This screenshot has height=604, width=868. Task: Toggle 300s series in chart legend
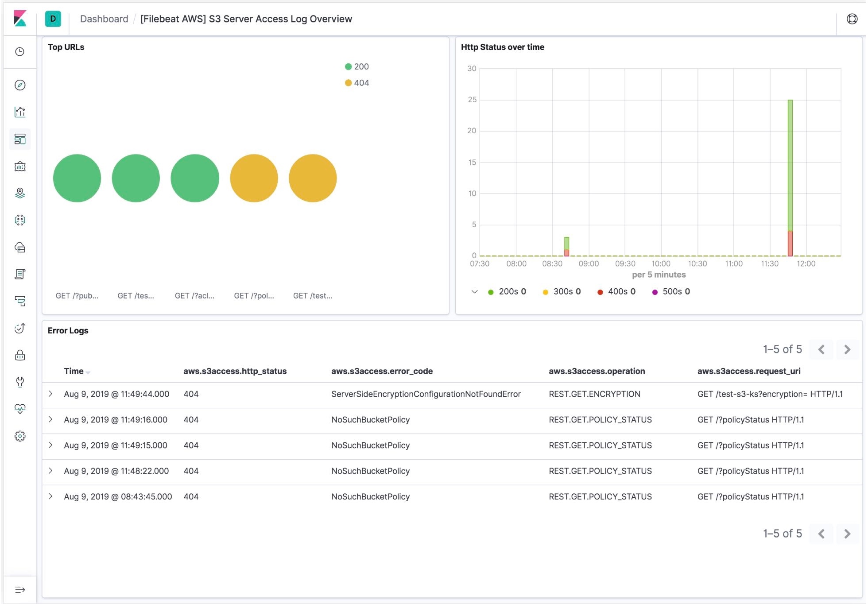(562, 291)
